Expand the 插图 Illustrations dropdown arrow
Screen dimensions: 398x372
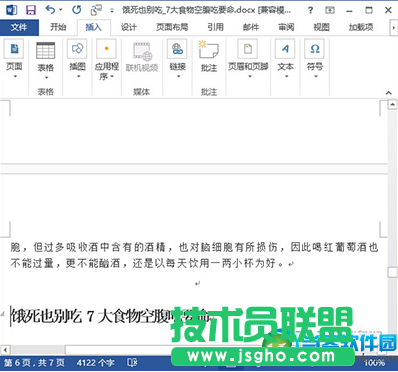(x=78, y=77)
